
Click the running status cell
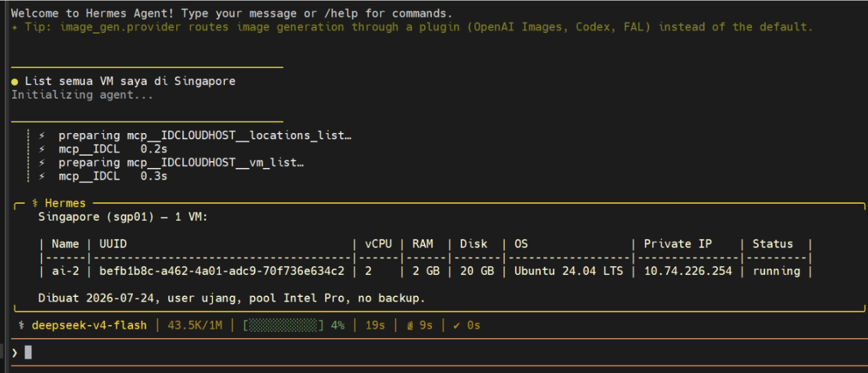(776, 272)
